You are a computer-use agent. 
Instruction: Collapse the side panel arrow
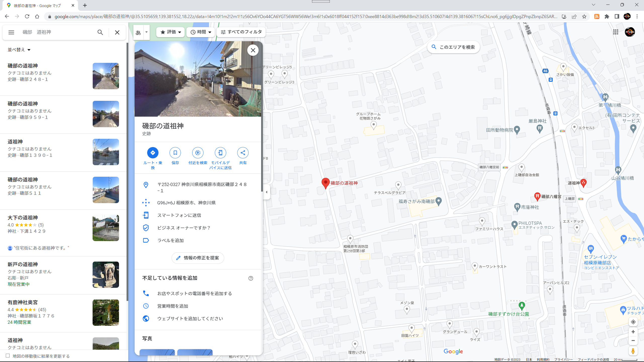266,192
